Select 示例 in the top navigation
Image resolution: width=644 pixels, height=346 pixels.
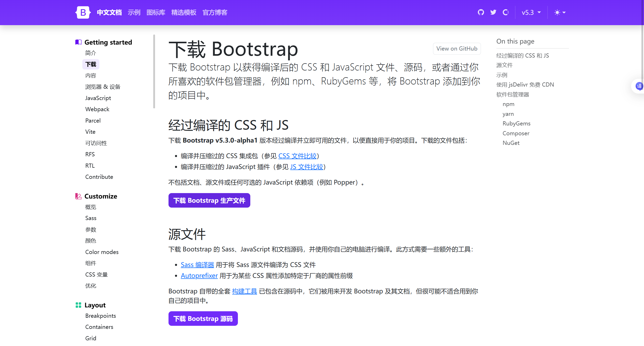point(134,12)
